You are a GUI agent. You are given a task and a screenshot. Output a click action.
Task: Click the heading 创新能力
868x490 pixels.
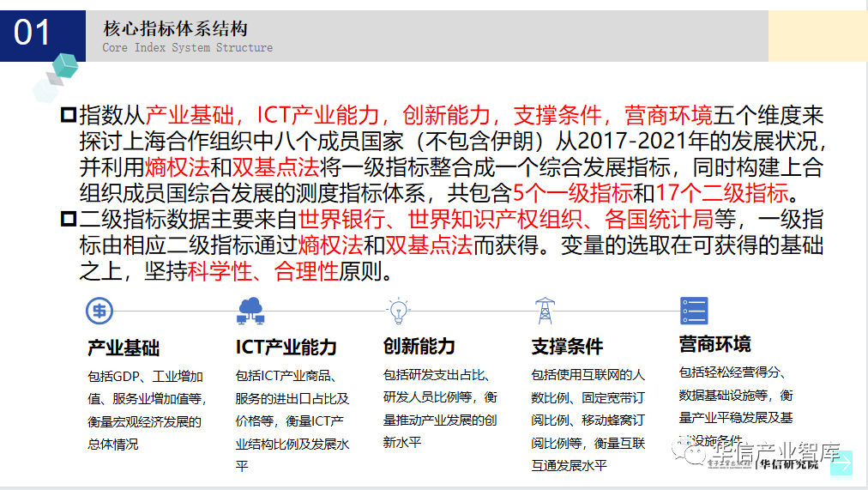419,346
